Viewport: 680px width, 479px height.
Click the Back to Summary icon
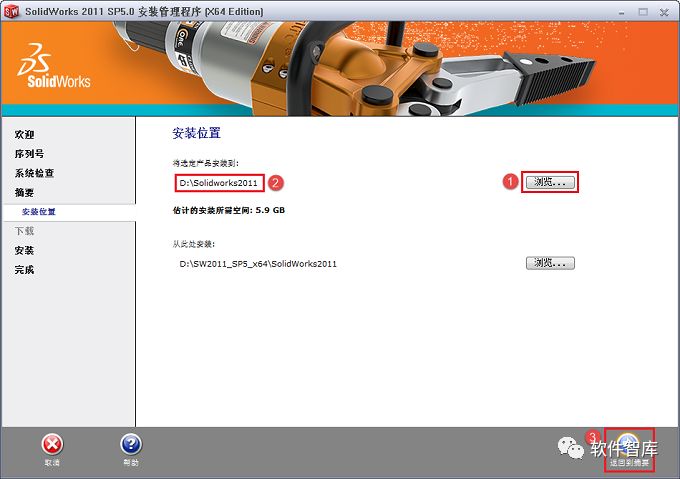point(629,445)
